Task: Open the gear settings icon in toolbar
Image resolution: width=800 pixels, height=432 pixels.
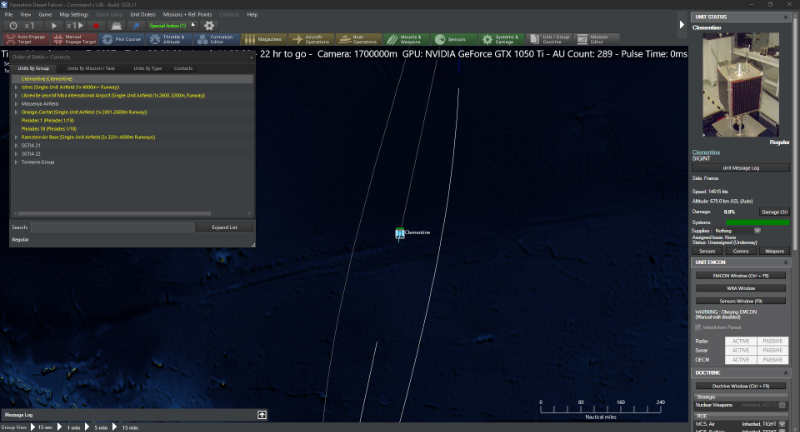Action: pyautogui.click(x=209, y=26)
